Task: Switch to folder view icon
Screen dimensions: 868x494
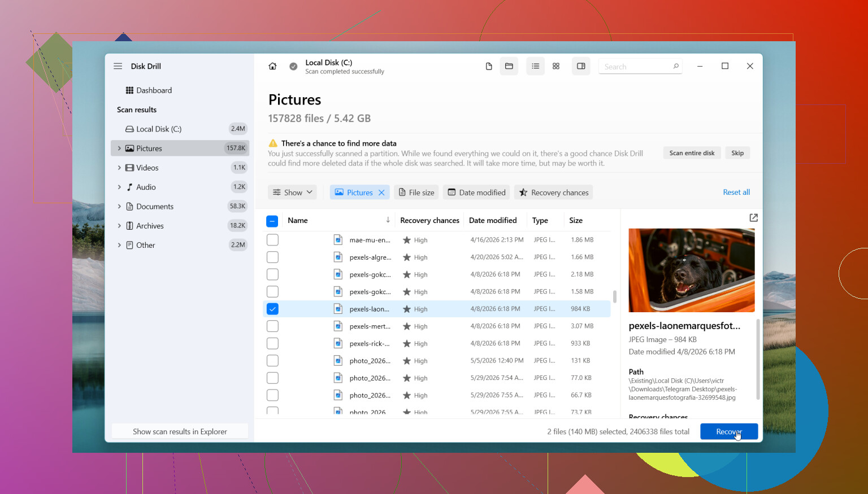Action: [509, 66]
